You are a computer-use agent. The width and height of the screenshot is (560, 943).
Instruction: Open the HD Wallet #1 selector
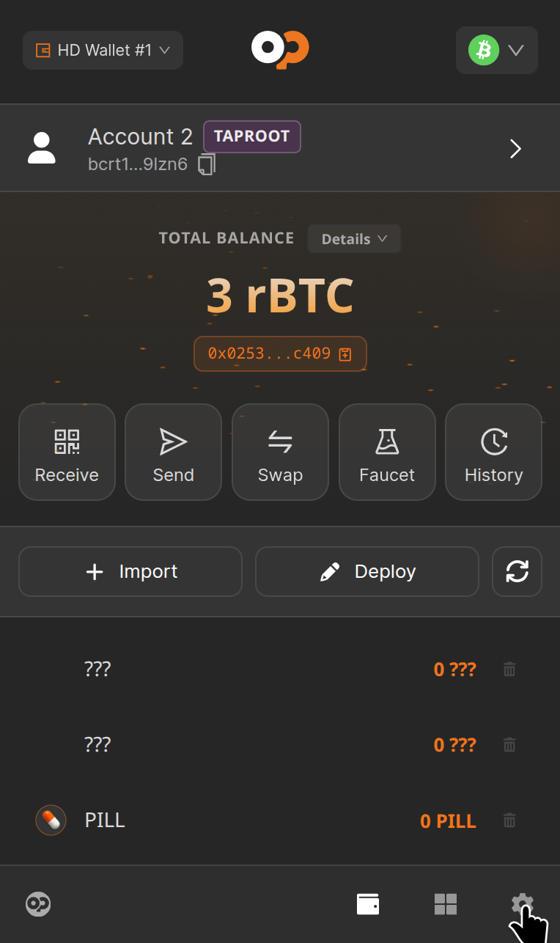[102, 50]
